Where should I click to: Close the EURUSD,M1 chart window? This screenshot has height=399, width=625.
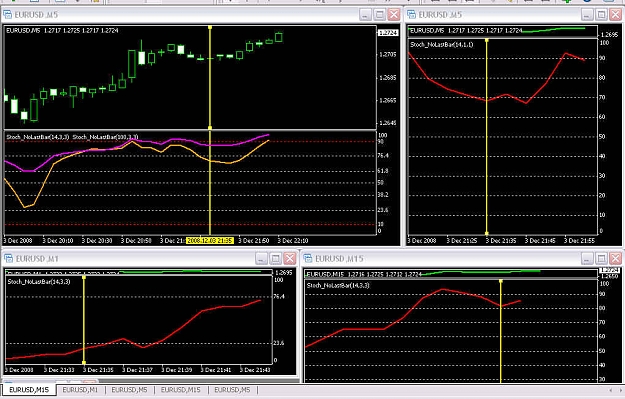[x=289, y=259]
